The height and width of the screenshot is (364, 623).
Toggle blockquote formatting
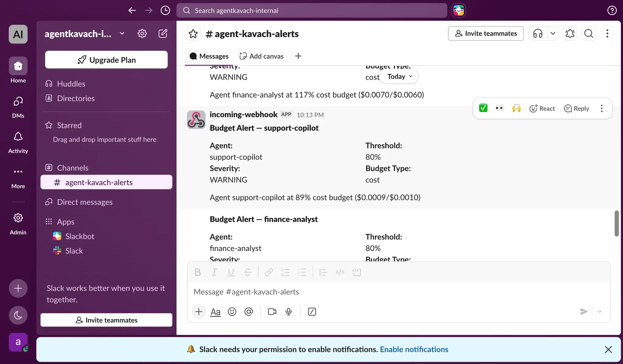pyautogui.click(x=323, y=272)
